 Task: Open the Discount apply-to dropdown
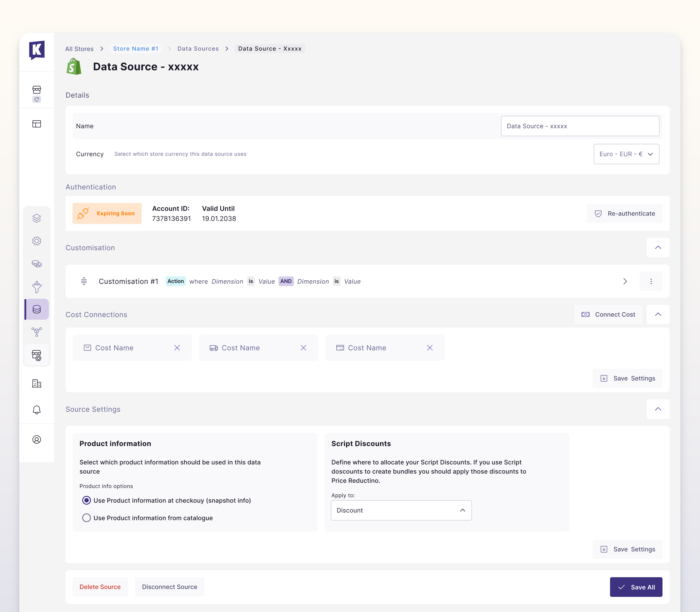(401, 510)
